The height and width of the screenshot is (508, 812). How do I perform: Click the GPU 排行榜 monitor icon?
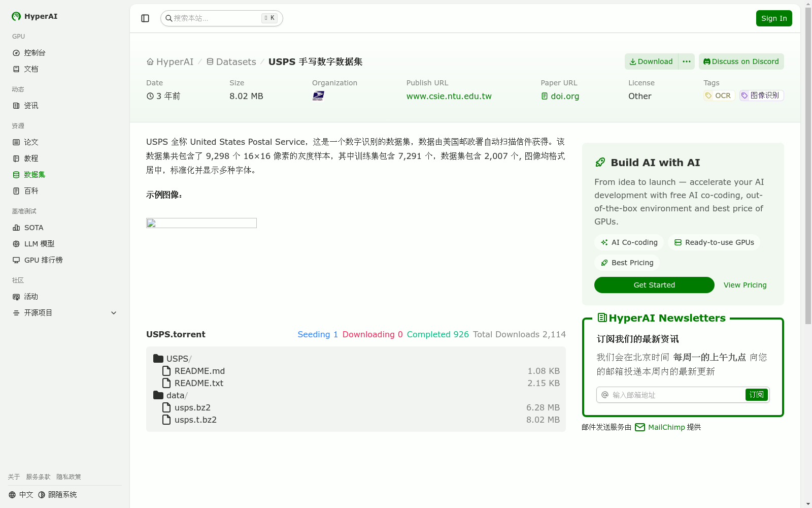coord(16,260)
